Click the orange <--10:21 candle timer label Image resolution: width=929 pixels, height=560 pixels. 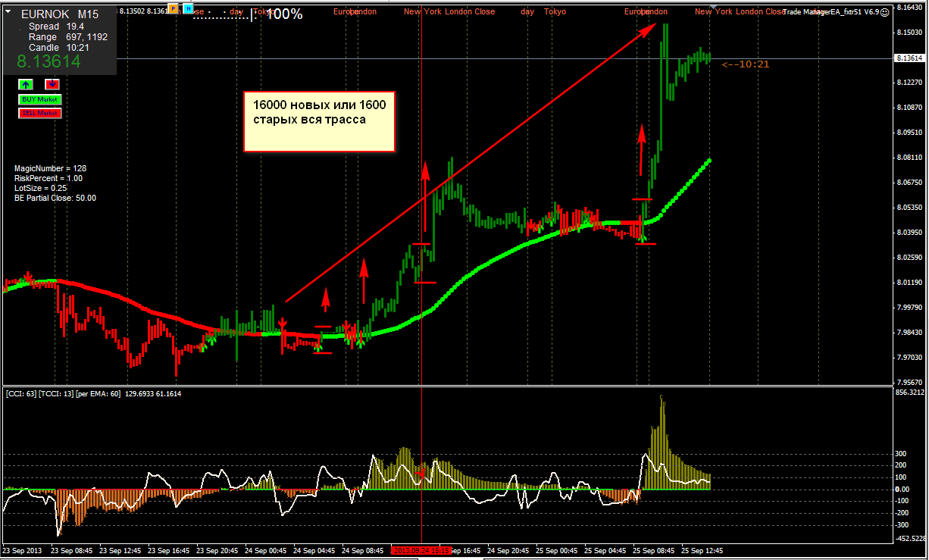point(746,64)
